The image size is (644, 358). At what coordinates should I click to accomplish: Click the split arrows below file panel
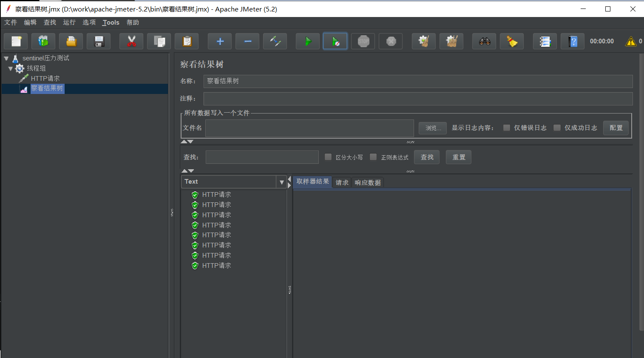(187, 142)
